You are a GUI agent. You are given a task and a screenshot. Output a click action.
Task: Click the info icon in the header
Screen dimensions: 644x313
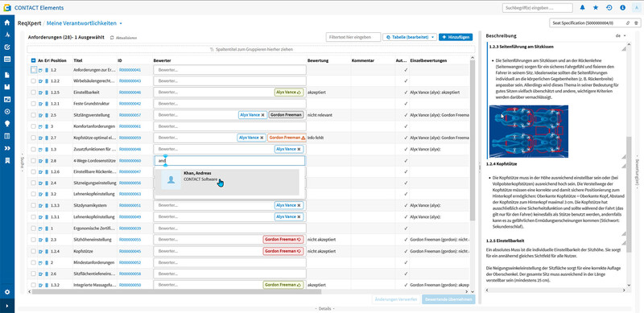[x=622, y=7]
